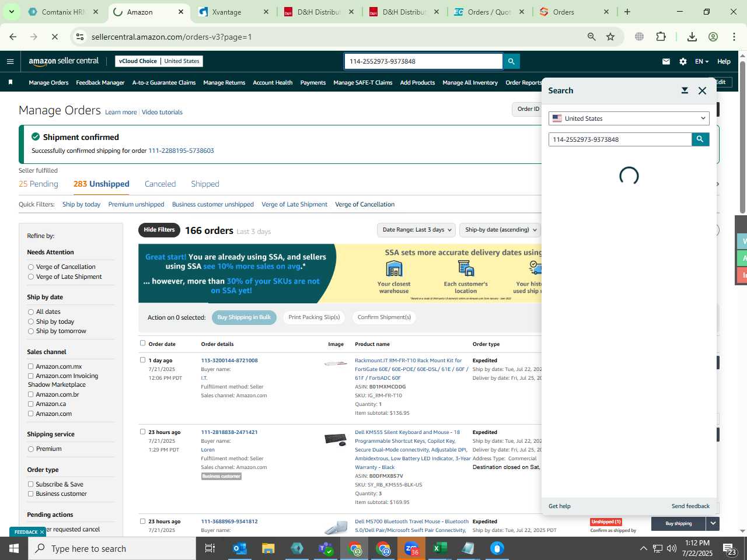Click the Rackmount.IT product thumbnail

click(336, 363)
